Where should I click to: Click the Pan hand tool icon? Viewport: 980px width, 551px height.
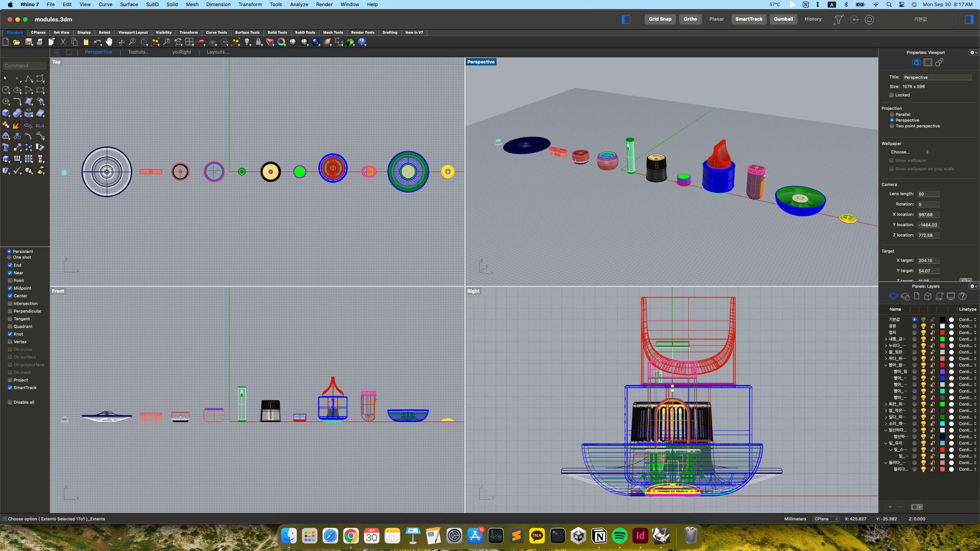(109, 42)
